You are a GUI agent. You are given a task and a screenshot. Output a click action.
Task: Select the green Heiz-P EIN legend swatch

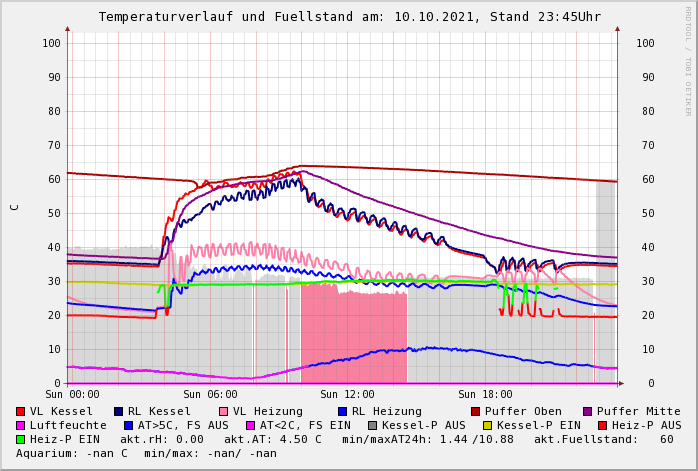click(x=21, y=439)
